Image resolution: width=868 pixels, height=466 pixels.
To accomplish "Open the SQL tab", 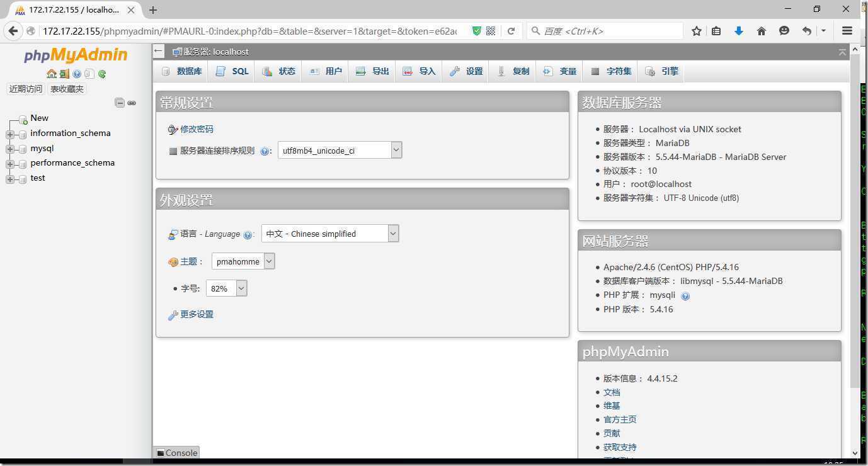I will [x=232, y=71].
